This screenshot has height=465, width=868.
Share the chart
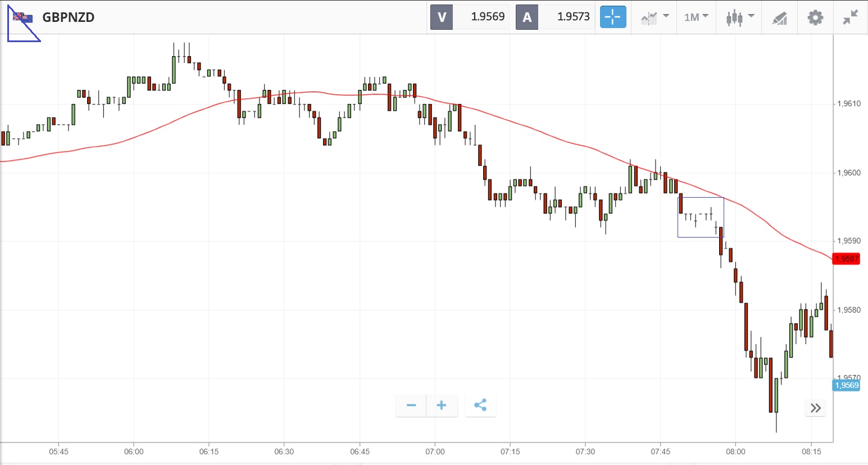pos(480,405)
